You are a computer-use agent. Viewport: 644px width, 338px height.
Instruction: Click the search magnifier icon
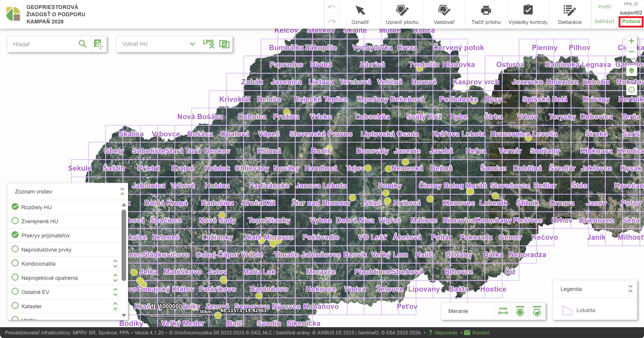pos(82,44)
